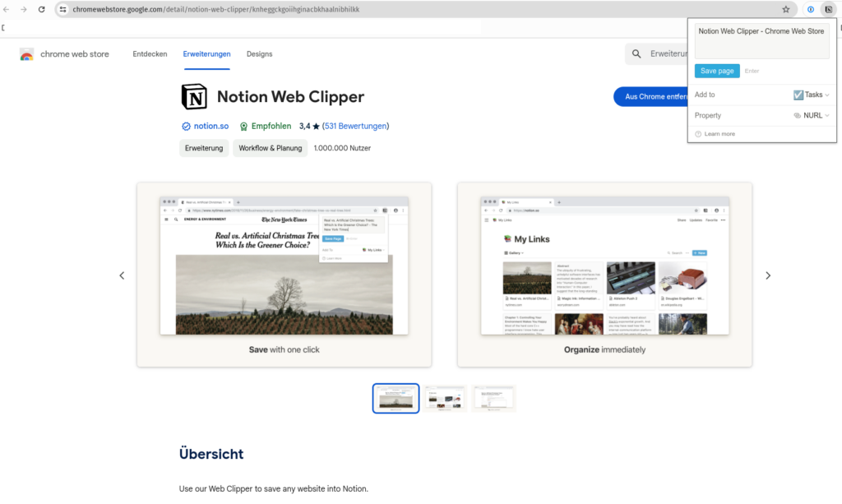Click the Empfohlen label
842x504 pixels.
tap(271, 126)
